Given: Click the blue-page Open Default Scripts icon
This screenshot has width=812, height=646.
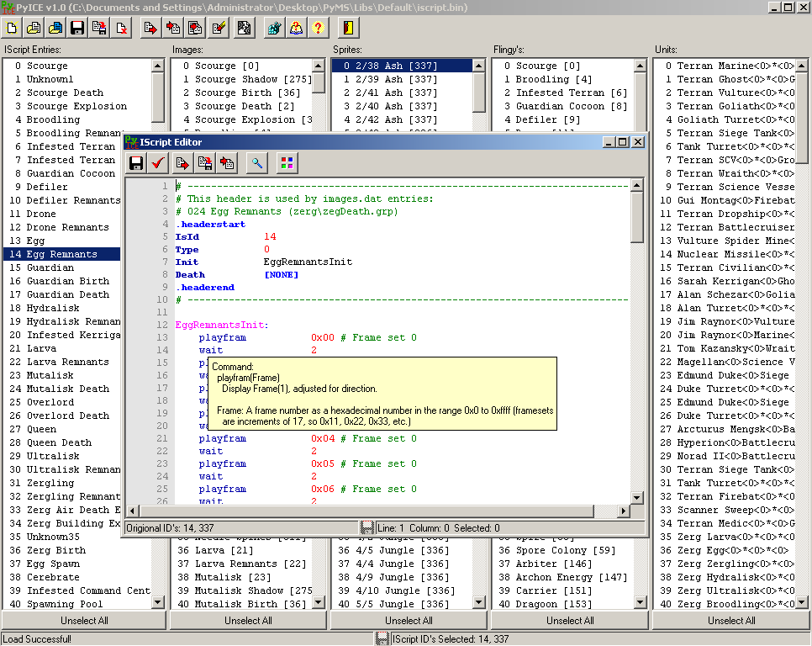Looking at the screenshot, I should tap(55, 28).
